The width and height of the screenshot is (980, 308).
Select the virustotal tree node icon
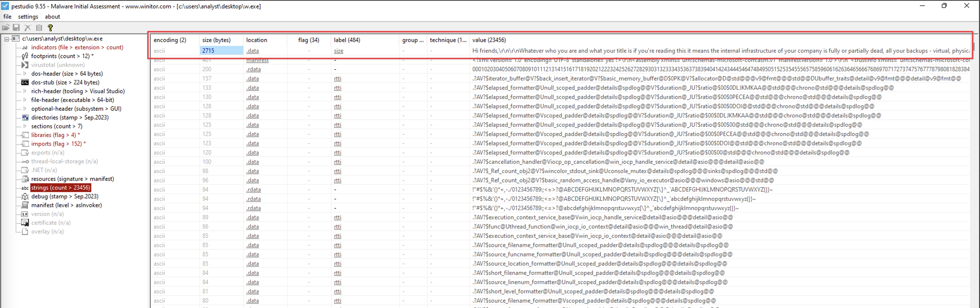coord(25,65)
